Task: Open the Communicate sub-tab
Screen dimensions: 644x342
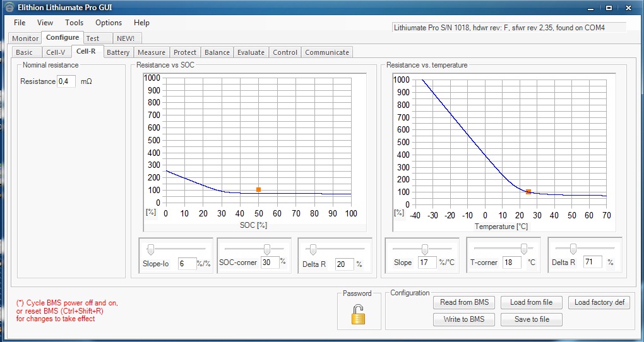Action: (x=327, y=52)
